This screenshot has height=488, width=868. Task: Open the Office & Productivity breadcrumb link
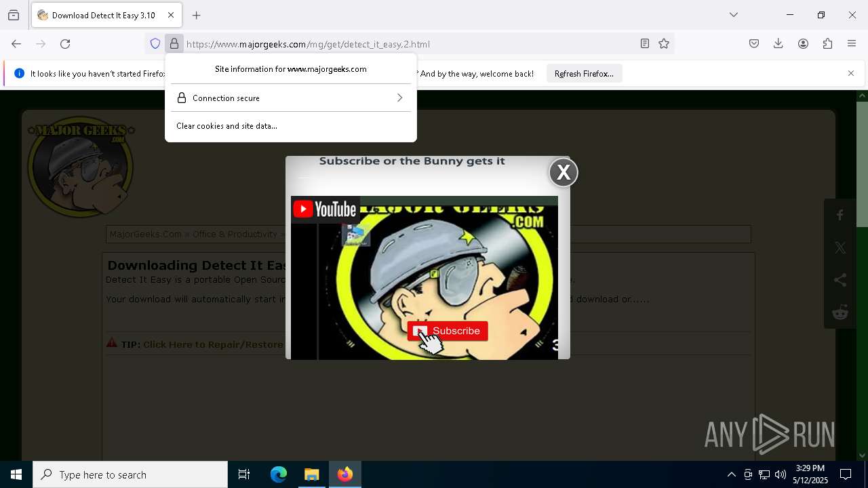[235, 234]
